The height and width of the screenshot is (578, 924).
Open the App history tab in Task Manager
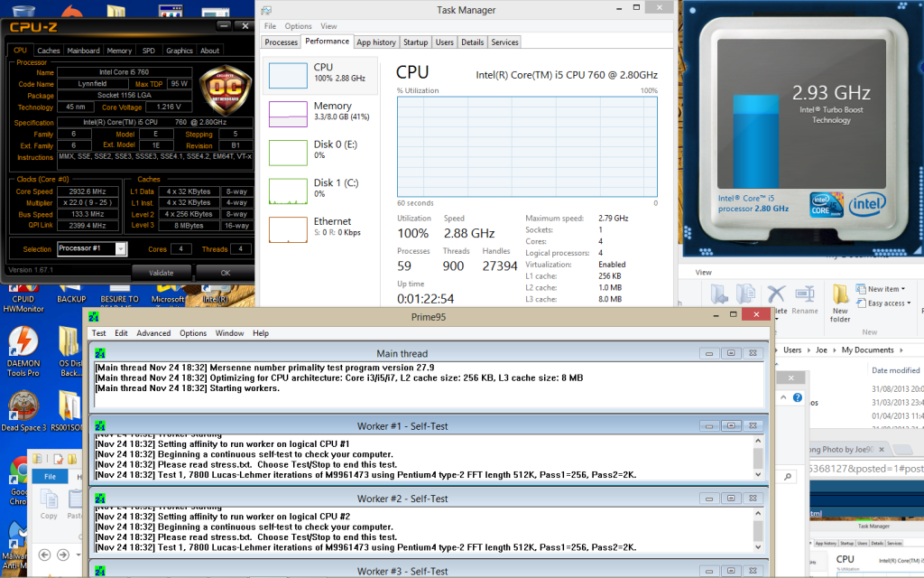376,42
